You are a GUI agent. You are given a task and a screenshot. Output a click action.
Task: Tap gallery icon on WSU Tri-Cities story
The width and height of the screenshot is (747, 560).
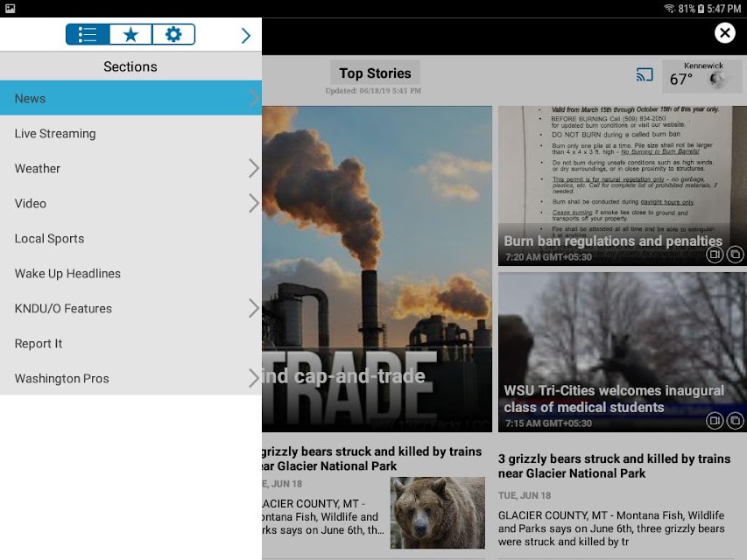point(735,421)
